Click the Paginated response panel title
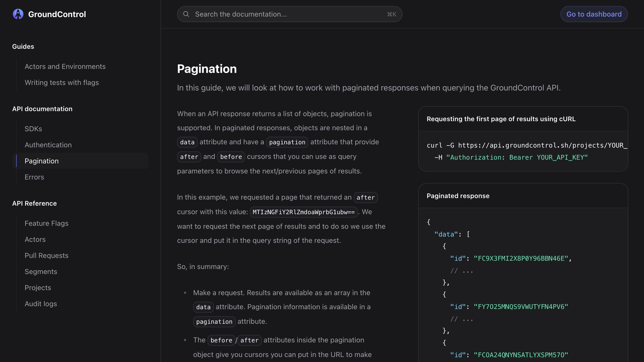 click(458, 196)
